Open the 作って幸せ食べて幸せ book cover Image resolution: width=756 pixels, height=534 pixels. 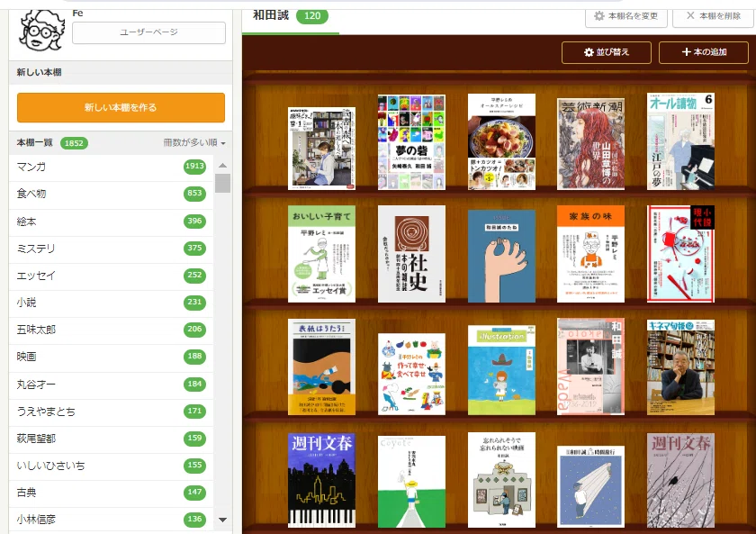[x=411, y=375]
